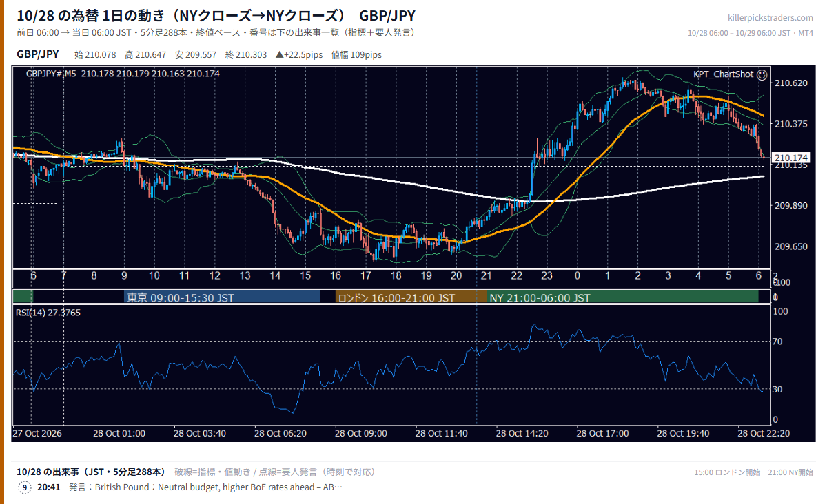Click the 28 Oct 01:00 time label
Image resolution: width=827 pixels, height=504 pixels.
[x=119, y=433]
